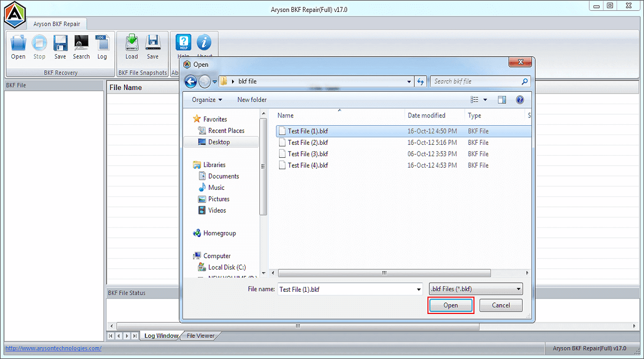This screenshot has height=359, width=644.
Task: Click the Aryson logo in top-left corner
Action: 15,14
